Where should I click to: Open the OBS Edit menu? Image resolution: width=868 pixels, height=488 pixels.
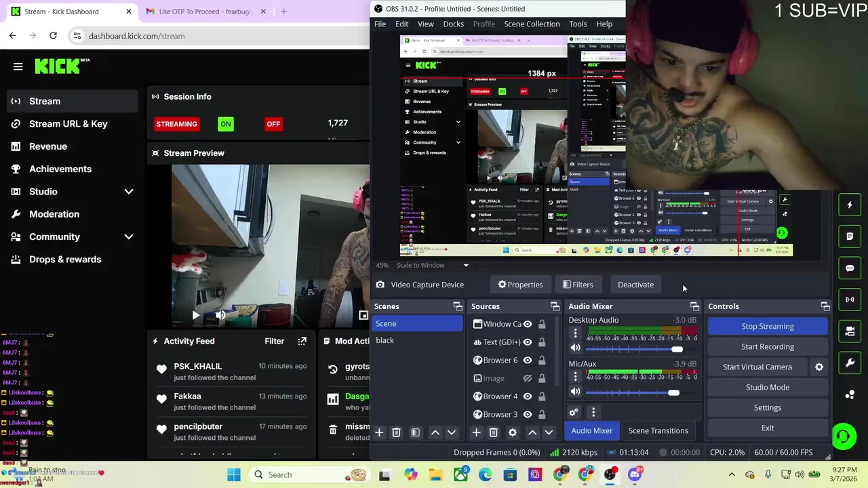point(402,24)
